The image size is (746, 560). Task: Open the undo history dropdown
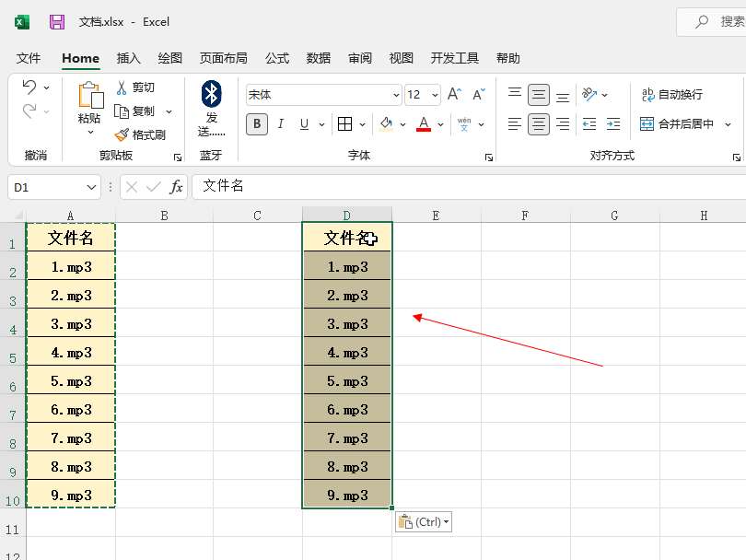[47, 87]
